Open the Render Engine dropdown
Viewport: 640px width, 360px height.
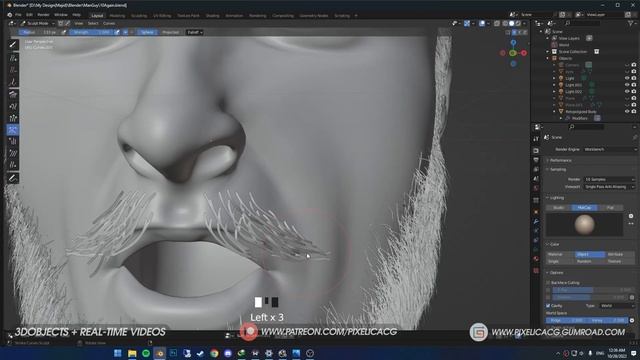click(x=610, y=149)
